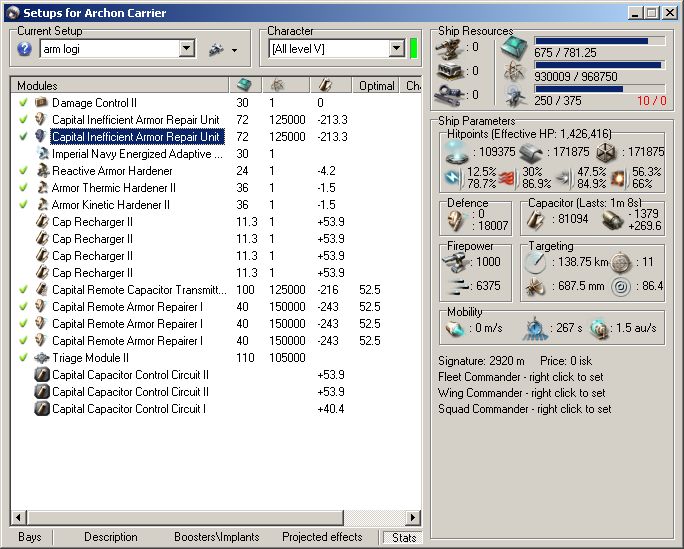Click the Defence armor repair icon

coord(456,221)
